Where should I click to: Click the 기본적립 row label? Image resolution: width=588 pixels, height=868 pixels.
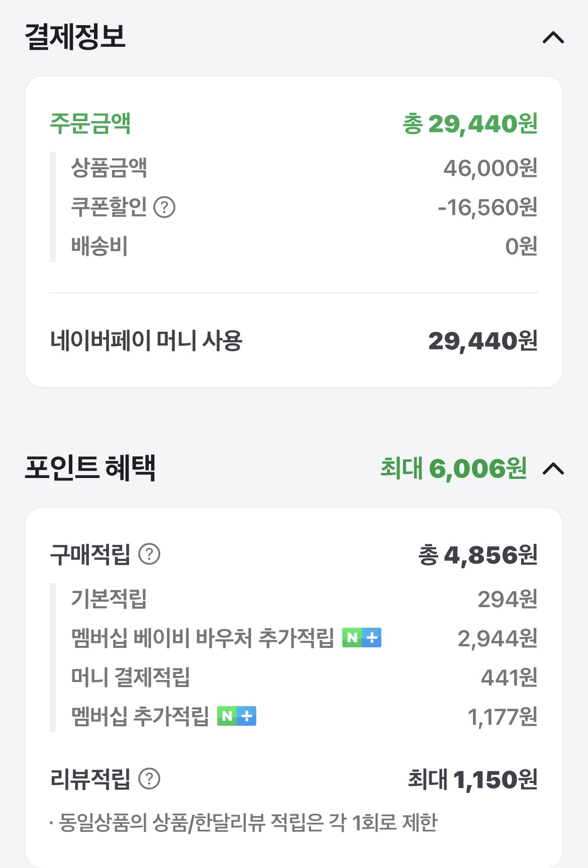(x=109, y=599)
